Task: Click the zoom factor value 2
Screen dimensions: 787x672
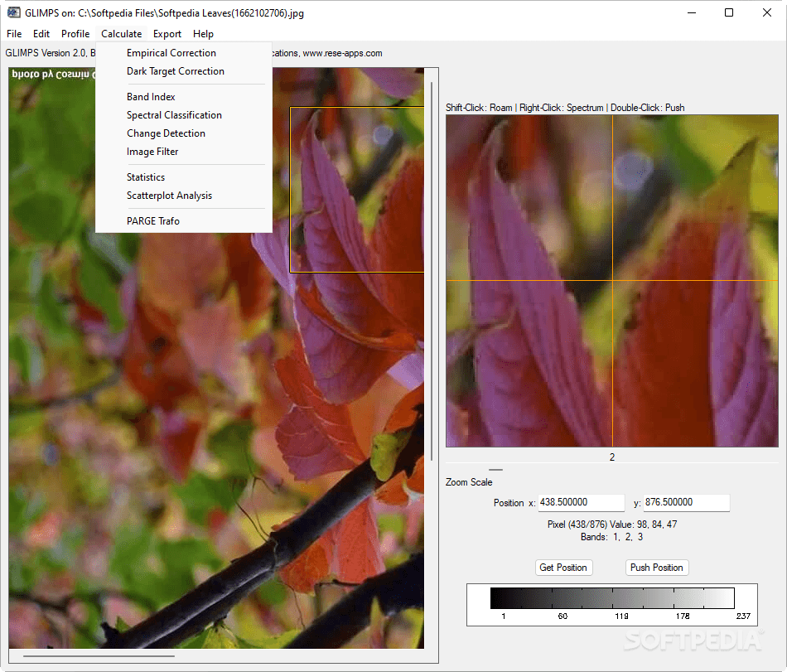Action: point(612,457)
